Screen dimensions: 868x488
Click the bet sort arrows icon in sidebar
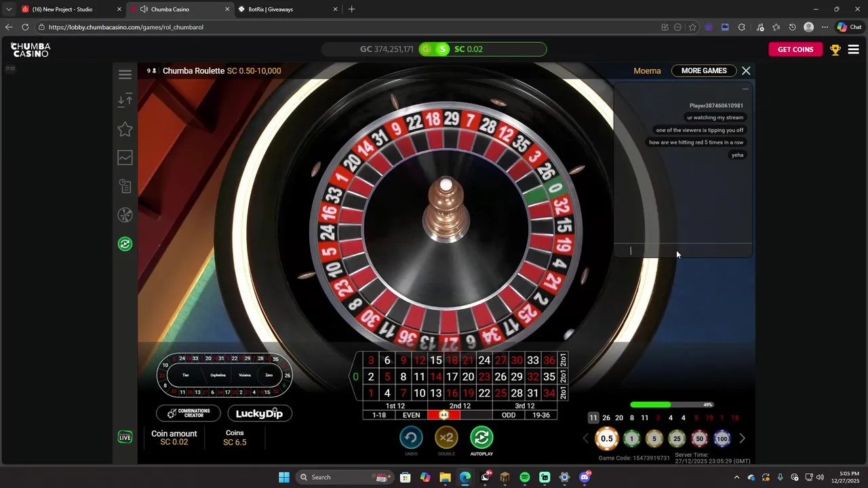point(125,101)
